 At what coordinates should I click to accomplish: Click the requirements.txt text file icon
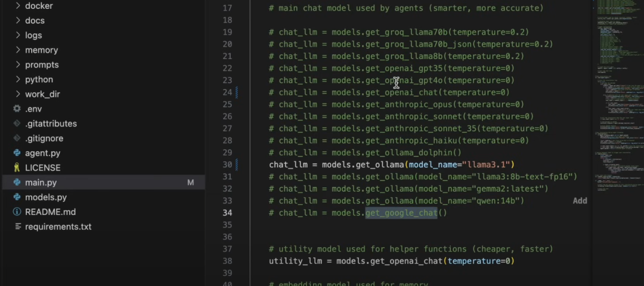[x=17, y=227]
